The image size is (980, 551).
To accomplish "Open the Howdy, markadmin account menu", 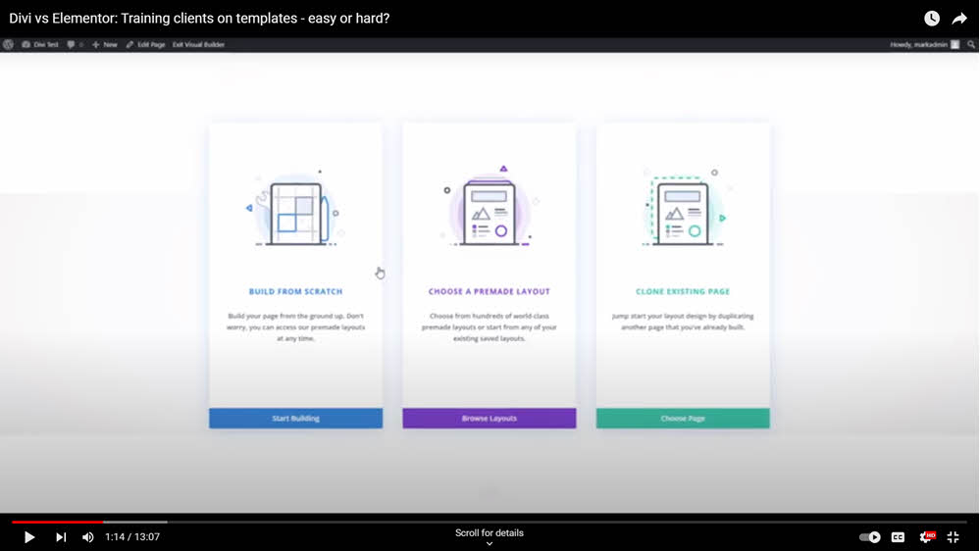I will pyautogui.click(x=924, y=44).
